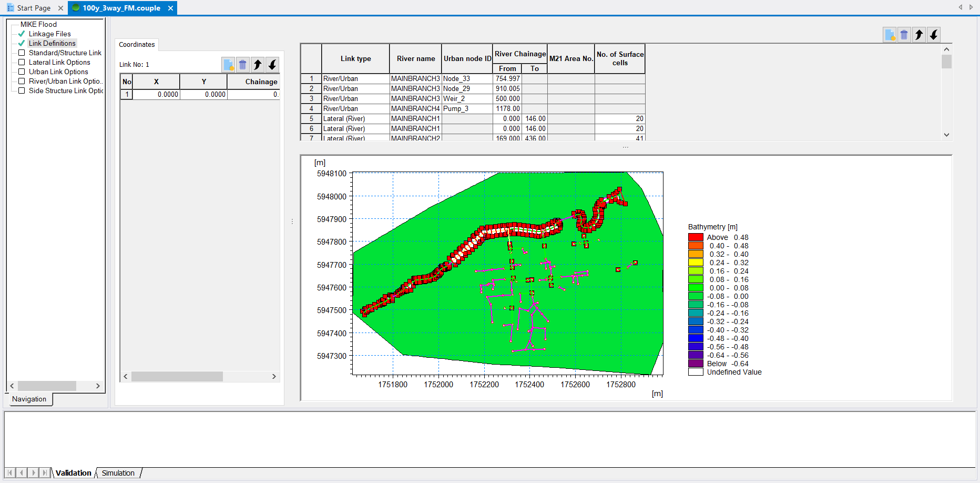Delete coordinate row with trash icon
The width and height of the screenshot is (980, 483).
point(242,65)
